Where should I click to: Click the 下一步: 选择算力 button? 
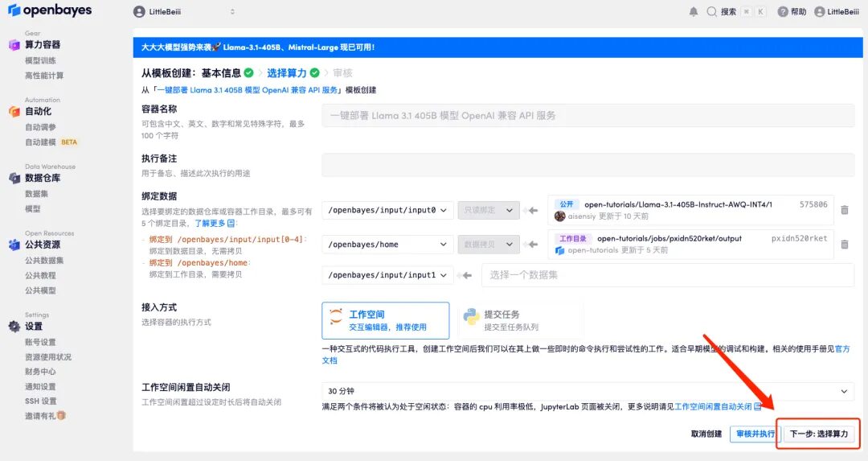[818, 434]
